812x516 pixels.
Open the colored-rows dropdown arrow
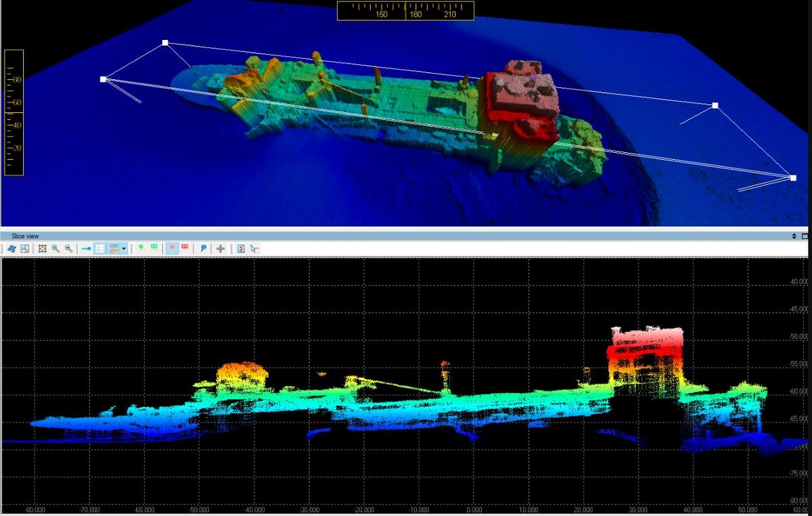(124, 249)
